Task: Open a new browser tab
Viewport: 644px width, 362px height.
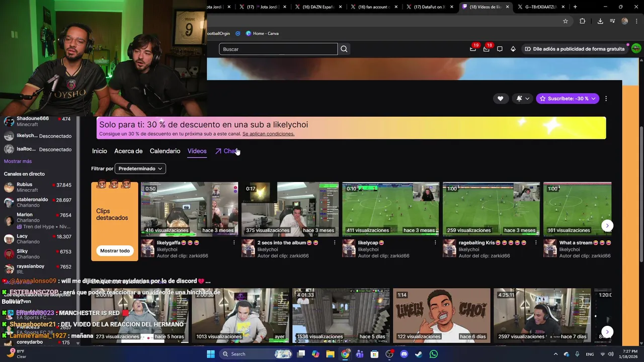Action: (x=575, y=7)
